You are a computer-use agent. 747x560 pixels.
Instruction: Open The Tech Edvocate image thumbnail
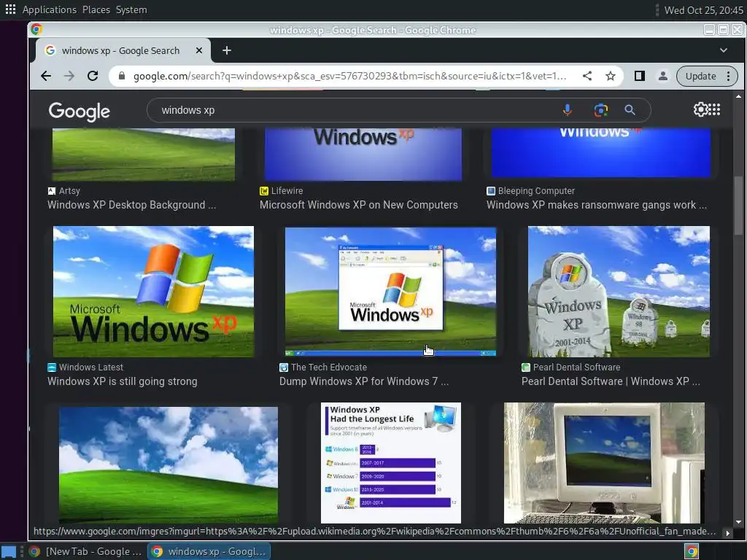tap(390, 292)
